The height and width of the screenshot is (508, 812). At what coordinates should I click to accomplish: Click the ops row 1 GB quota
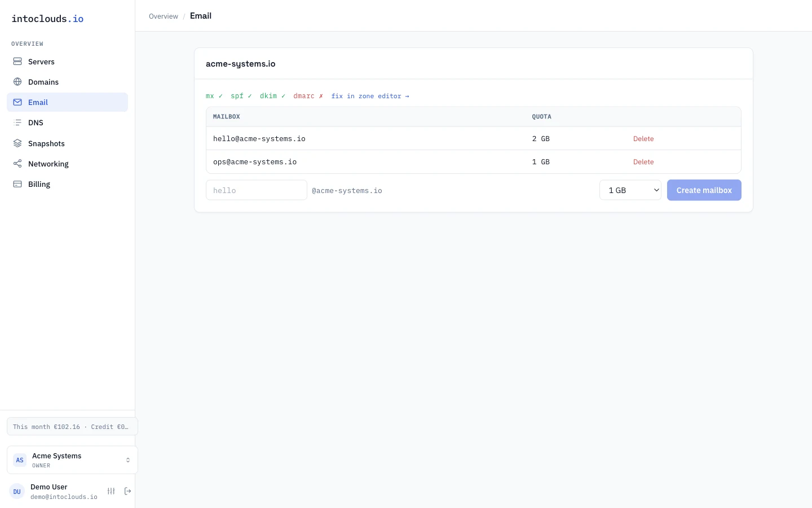541,162
